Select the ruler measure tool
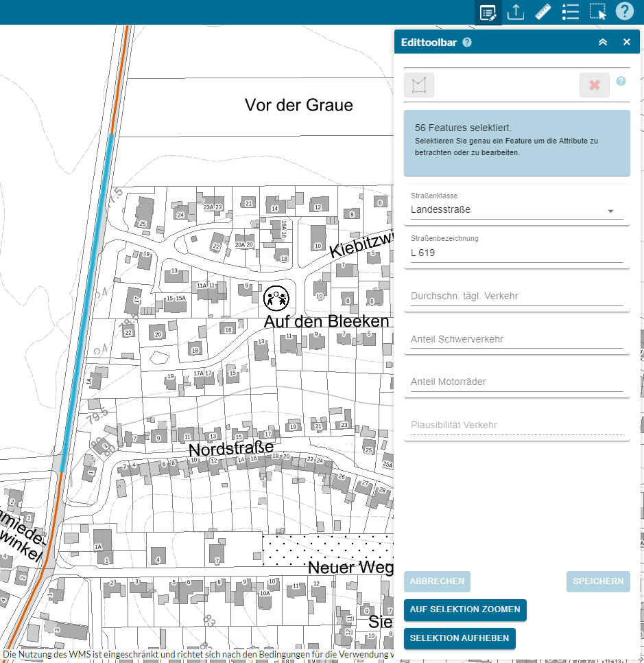The height and width of the screenshot is (663, 644). [x=543, y=12]
